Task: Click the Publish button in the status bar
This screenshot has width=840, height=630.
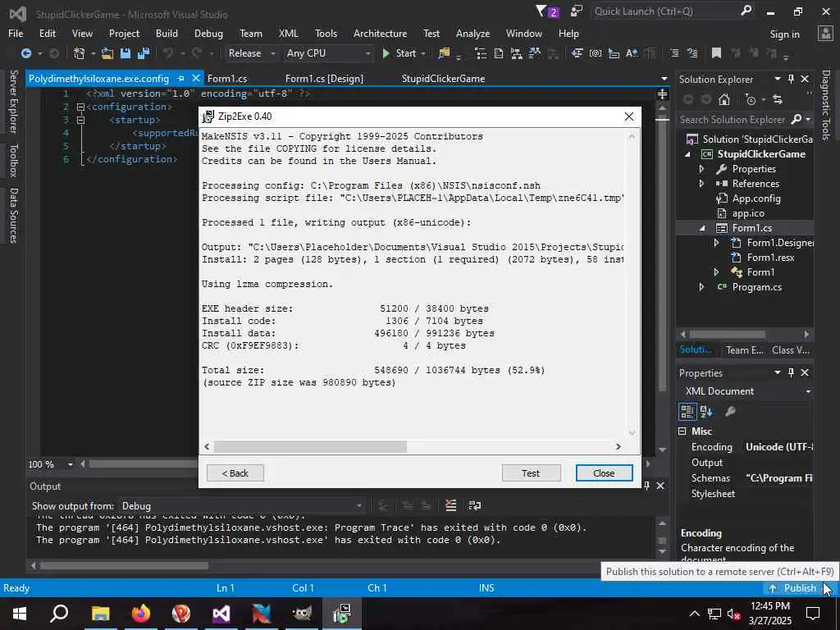Action: [x=794, y=587]
